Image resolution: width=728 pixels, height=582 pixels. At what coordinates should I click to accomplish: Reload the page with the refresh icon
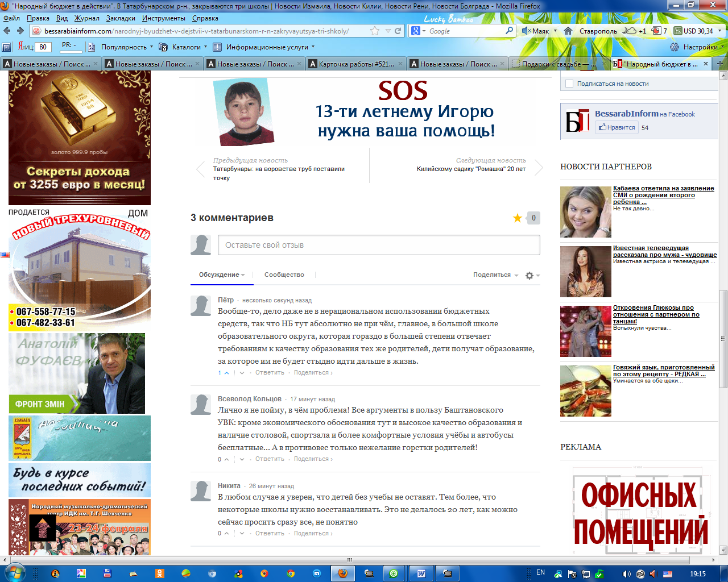coord(398,31)
